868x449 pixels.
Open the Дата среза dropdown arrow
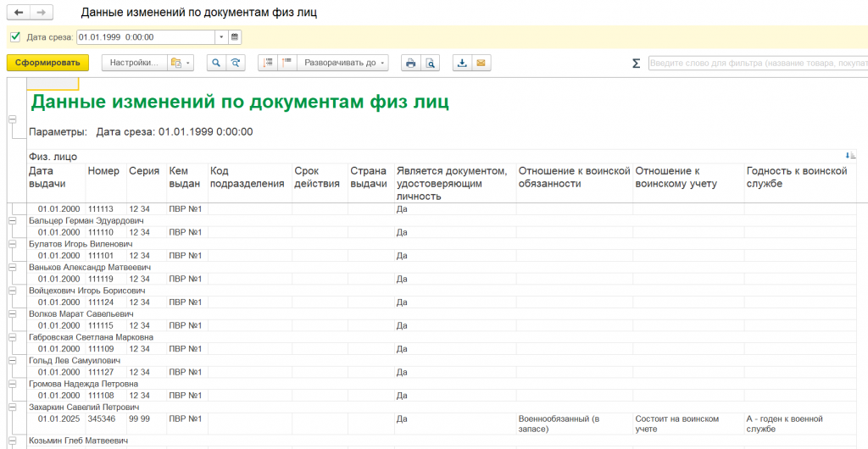[x=221, y=37]
